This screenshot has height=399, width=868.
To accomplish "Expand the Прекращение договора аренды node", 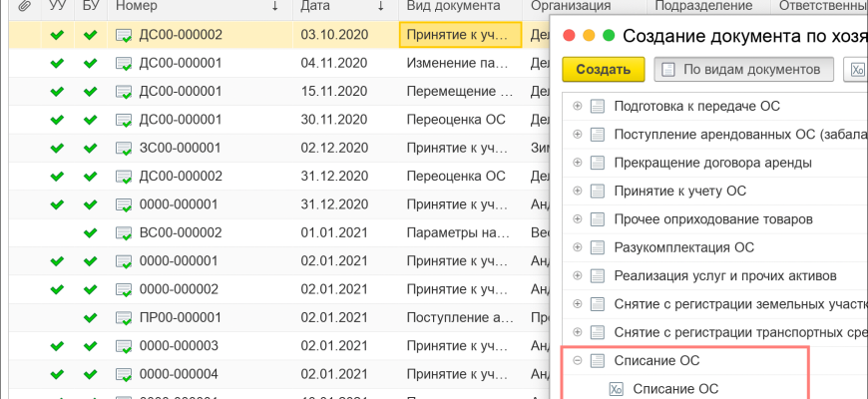I will pos(578,163).
